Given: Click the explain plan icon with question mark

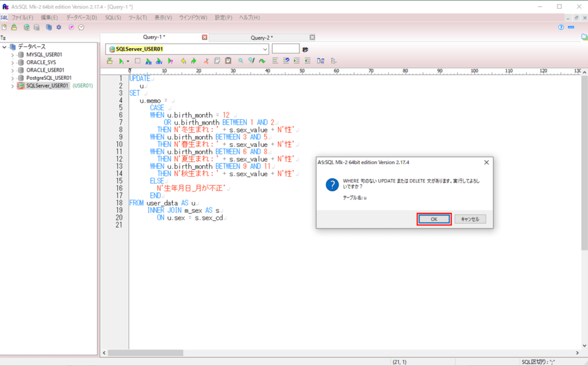Looking at the screenshot, I should click(x=171, y=61).
